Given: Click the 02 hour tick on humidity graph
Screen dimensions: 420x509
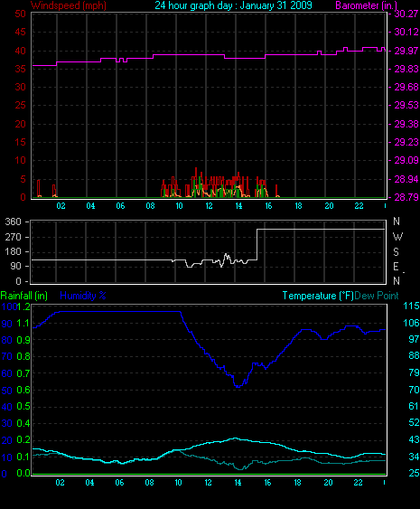Looking at the screenshot, I should pos(60,483).
